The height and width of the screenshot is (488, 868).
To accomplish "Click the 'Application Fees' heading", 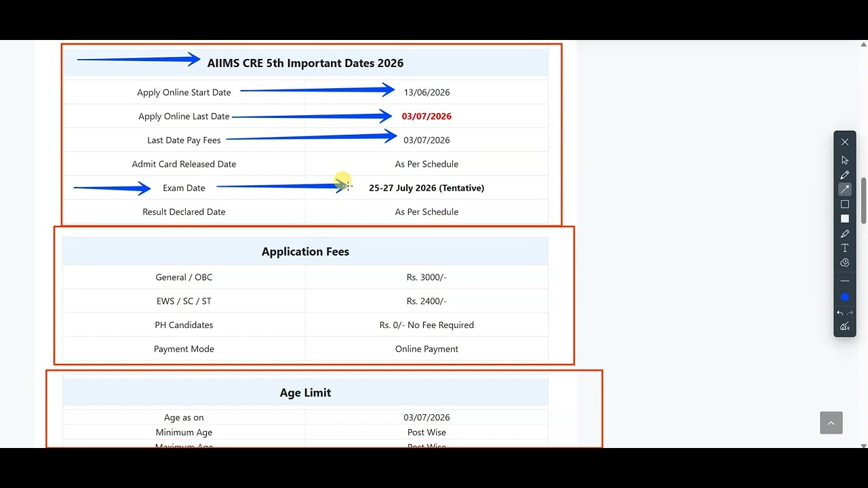I will [x=305, y=251].
